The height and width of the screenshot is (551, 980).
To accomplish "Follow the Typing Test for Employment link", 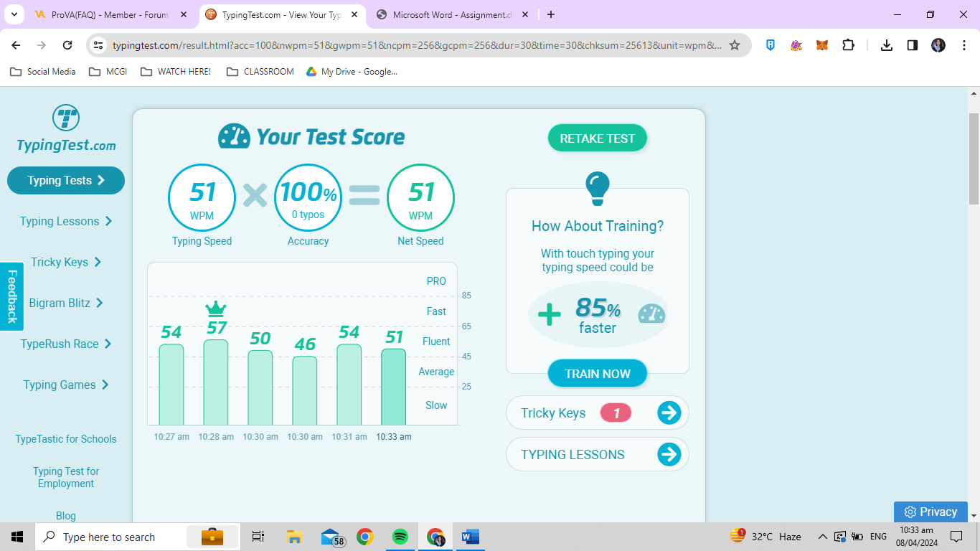I will coord(66,477).
